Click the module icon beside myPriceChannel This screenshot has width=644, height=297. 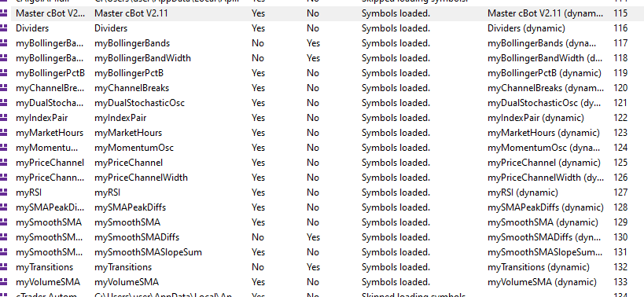point(4,163)
